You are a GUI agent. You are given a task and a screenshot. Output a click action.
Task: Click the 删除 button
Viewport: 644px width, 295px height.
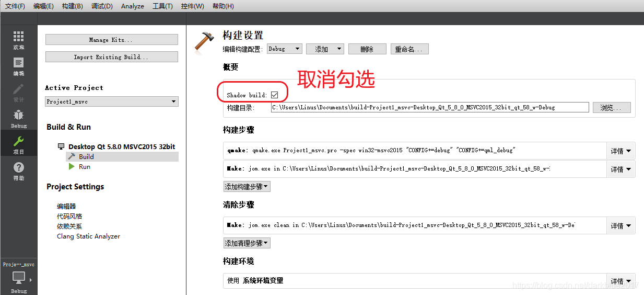[x=367, y=49]
